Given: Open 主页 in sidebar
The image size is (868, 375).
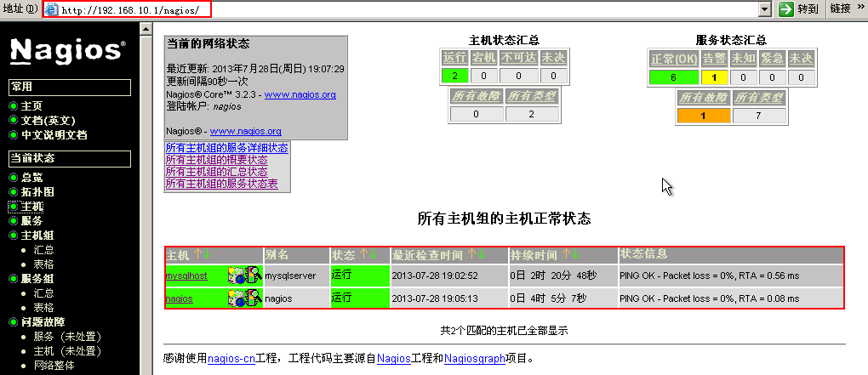Looking at the screenshot, I should [31, 105].
